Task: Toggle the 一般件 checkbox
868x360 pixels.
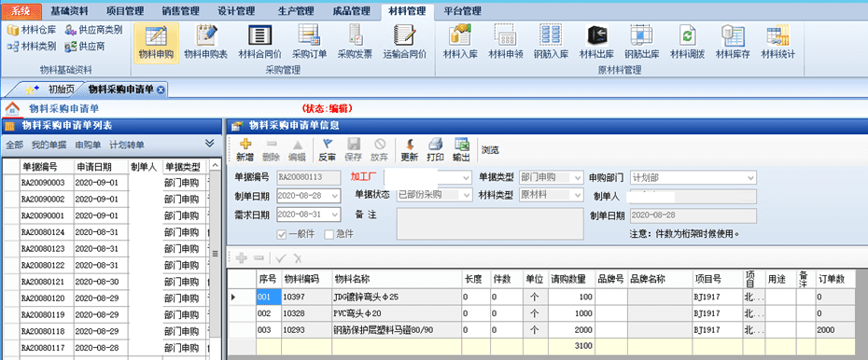Action: [x=282, y=234]
